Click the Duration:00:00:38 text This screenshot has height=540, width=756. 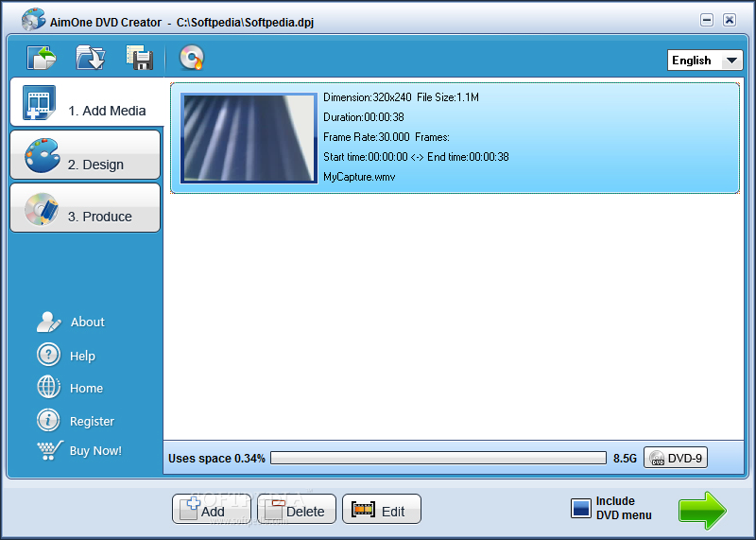pos(364,117)
